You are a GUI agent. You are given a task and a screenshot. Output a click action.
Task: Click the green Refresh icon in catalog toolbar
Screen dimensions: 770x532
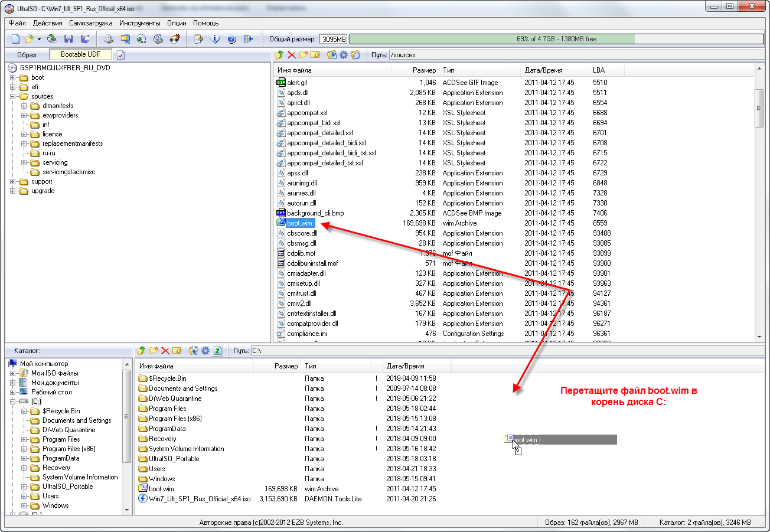217,351
